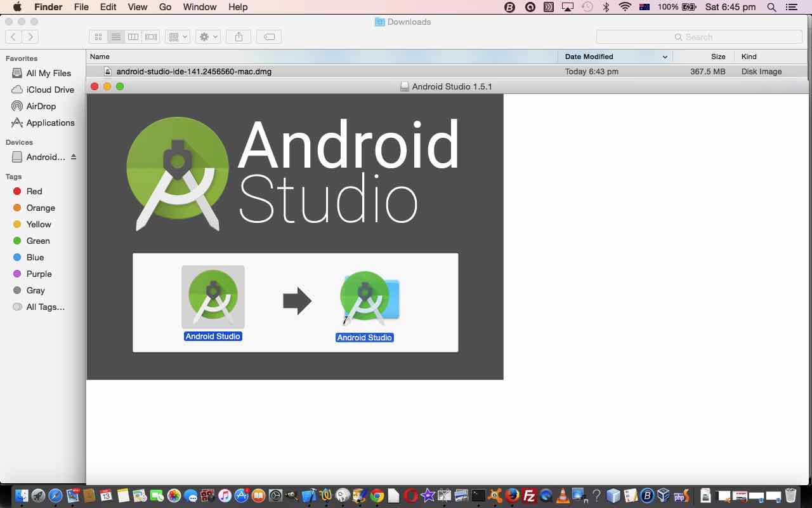This screenshot has height=508, width=812.
Task: Click the battery status indicator
Action: (x=678, y=7)
